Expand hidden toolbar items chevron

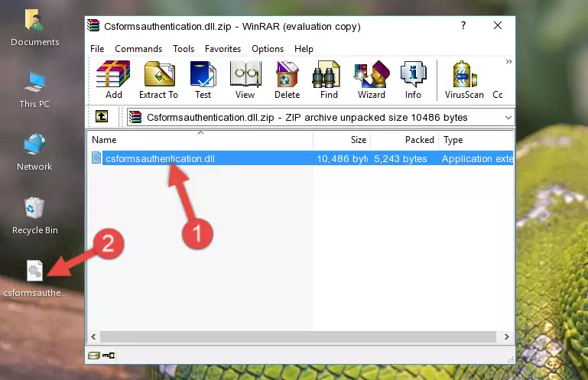point(509,61)
